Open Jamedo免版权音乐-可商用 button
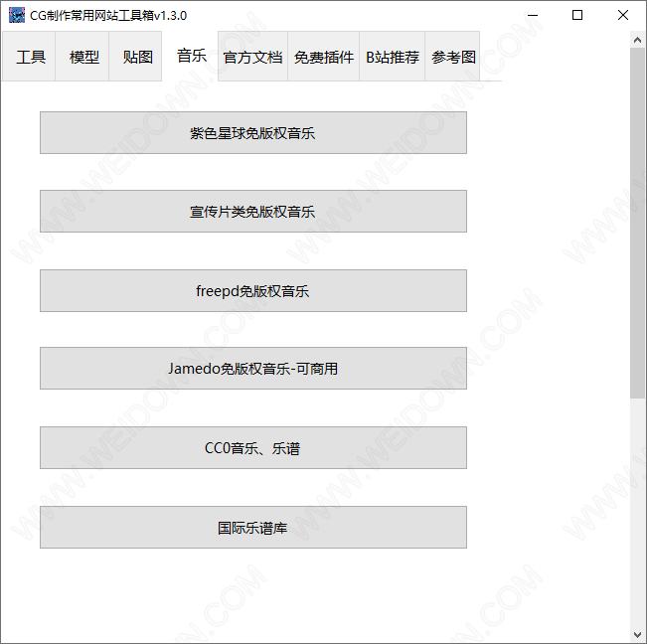 coord(253,369)
